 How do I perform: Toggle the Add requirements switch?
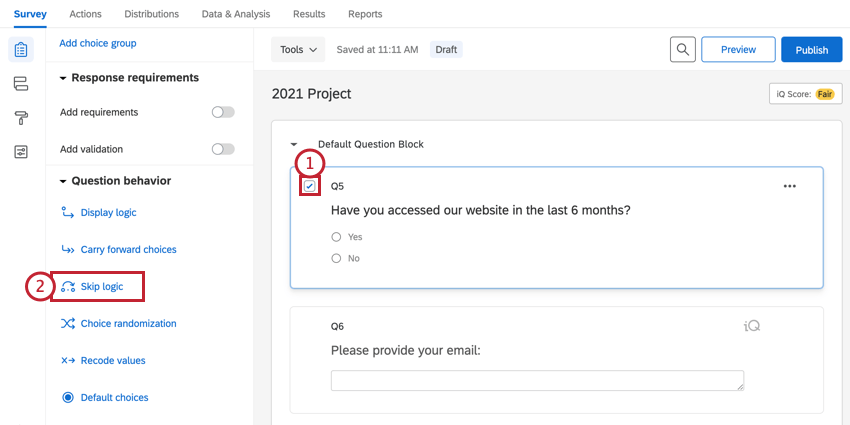click(223, 112)
